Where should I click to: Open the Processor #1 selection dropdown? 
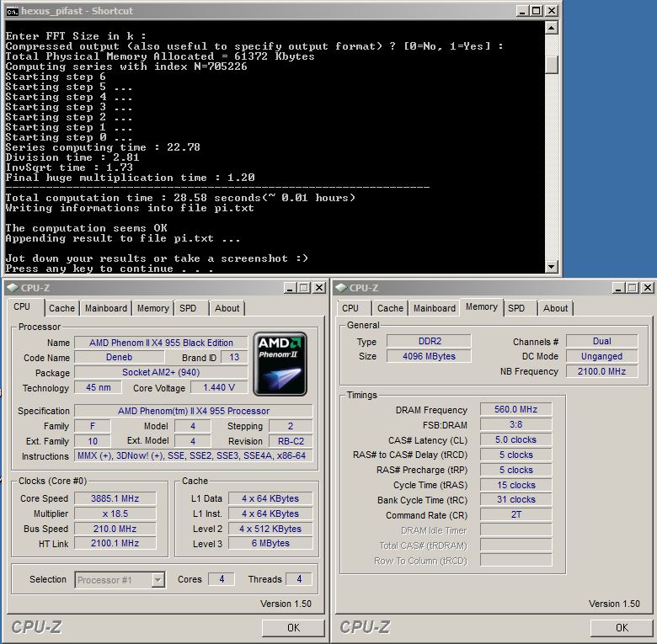click(158, 580)
